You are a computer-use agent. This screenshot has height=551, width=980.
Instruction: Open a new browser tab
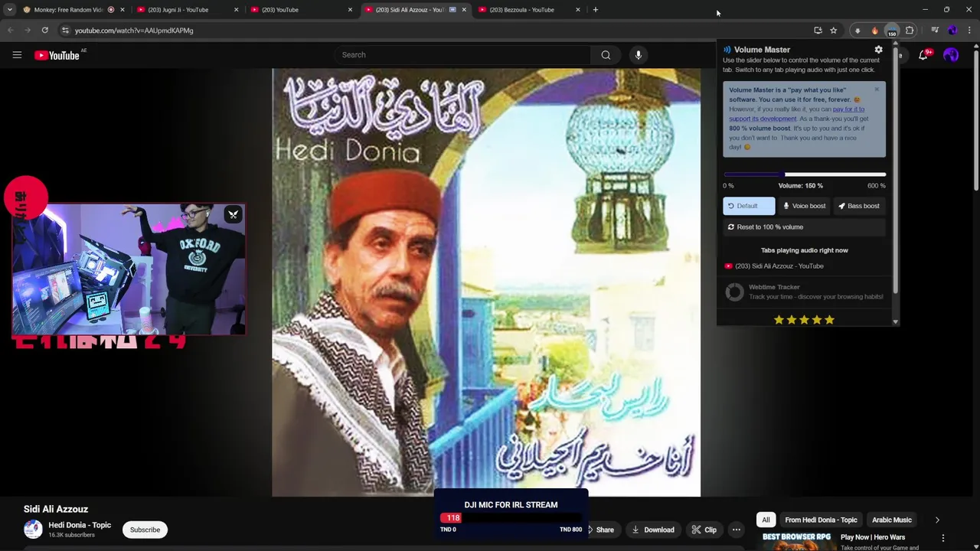(595, 10)
